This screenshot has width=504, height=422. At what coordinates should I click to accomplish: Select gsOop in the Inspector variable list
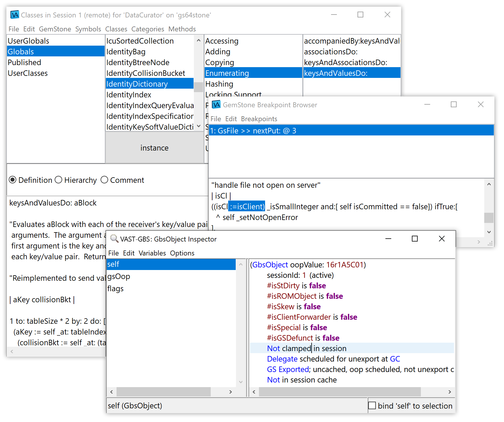click(x=171, y=276)
